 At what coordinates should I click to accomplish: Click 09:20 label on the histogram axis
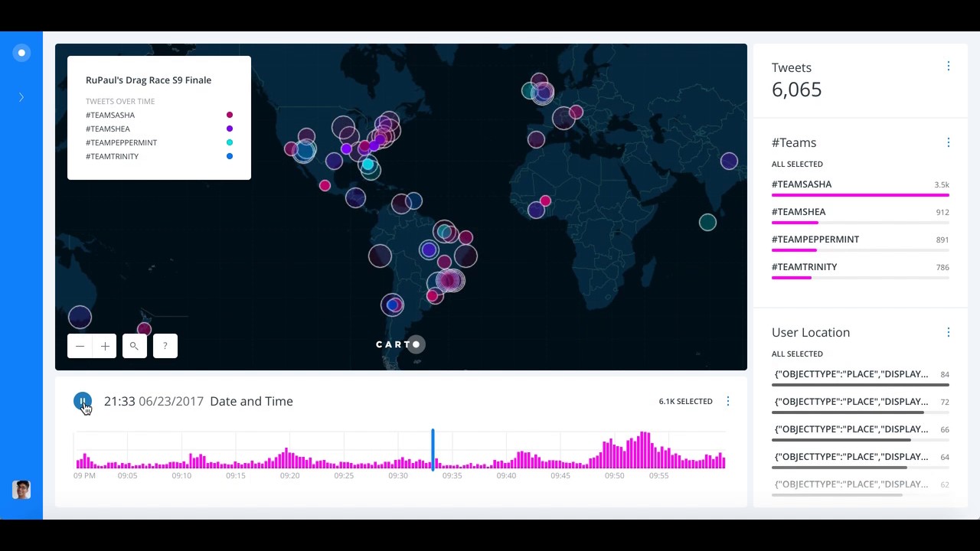289,475
